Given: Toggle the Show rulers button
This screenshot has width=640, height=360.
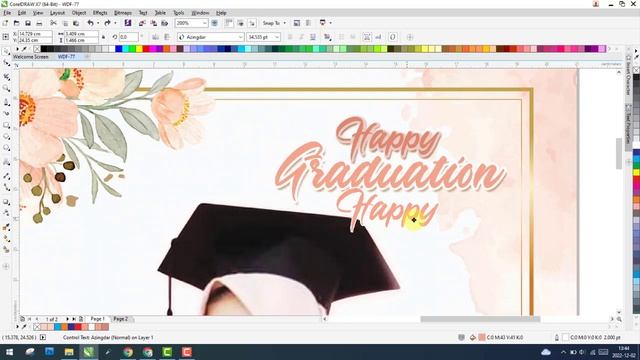Looking at the screenshot, I should coord(229,23).
